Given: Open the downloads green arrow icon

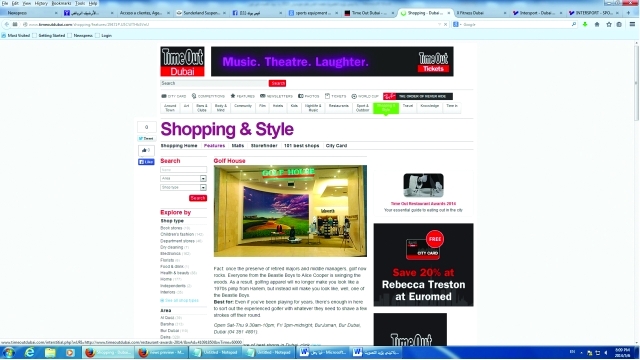Looking at the screenshot, I should pyautogui.click(x=585, y=24).
